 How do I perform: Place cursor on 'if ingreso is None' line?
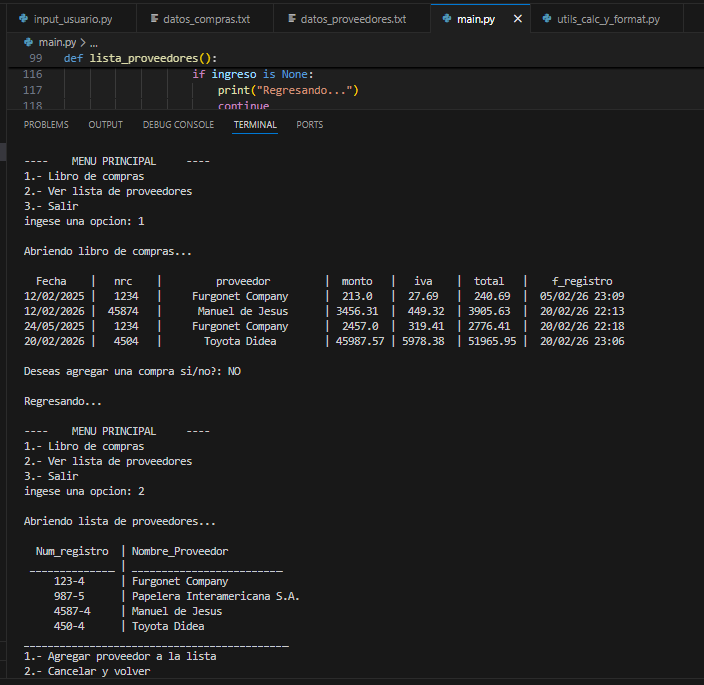click(x=253, y=75)
